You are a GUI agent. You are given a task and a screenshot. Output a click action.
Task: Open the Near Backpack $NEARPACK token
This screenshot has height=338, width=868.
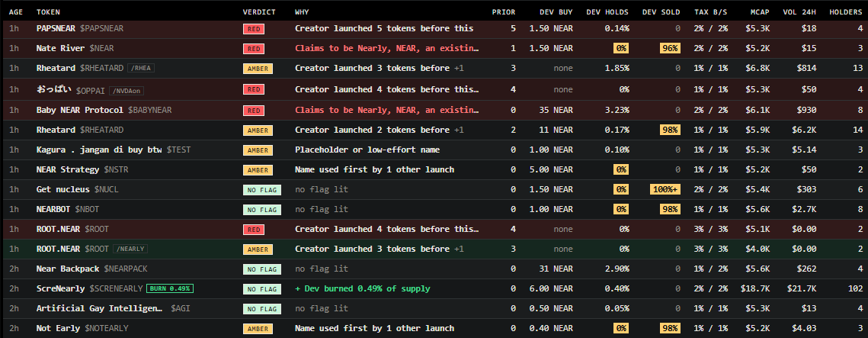92,269
